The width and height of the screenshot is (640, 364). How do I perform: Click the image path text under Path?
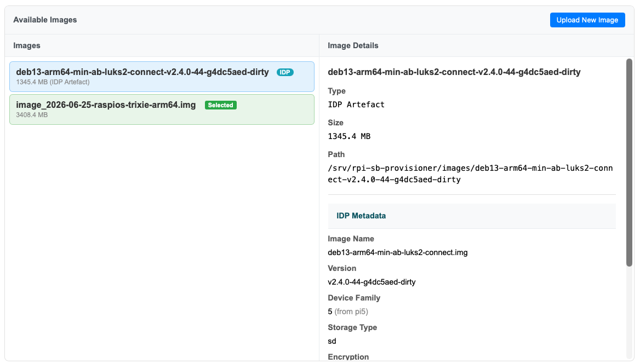470,174
